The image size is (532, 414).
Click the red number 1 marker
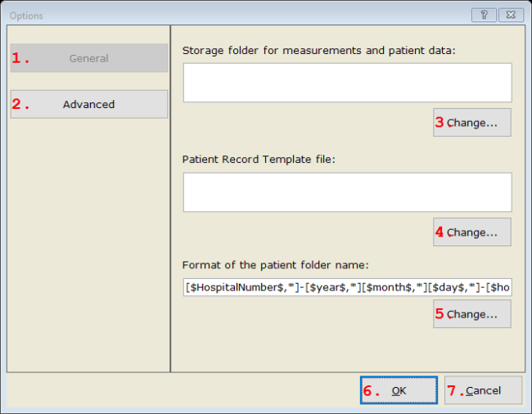pyautogui.click(x=20, y=59)
